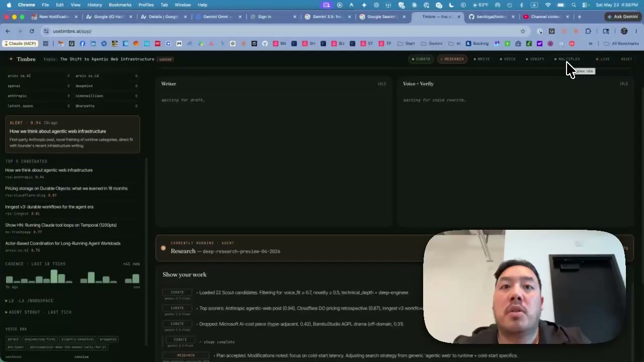Show hidden bookmarks with the overflow chevron
This screenshot has height=362, width=644.
pyautogui.click(x=591, y=44)
